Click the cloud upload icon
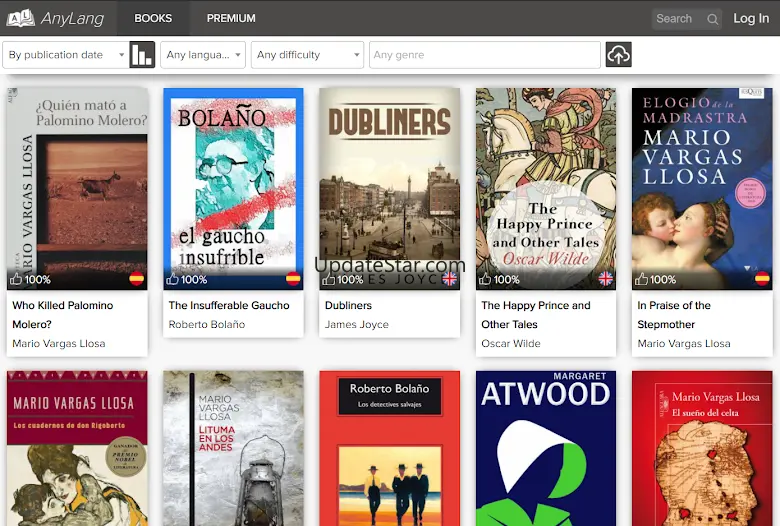Screen dimensions: 780x526 pos(618,55)
